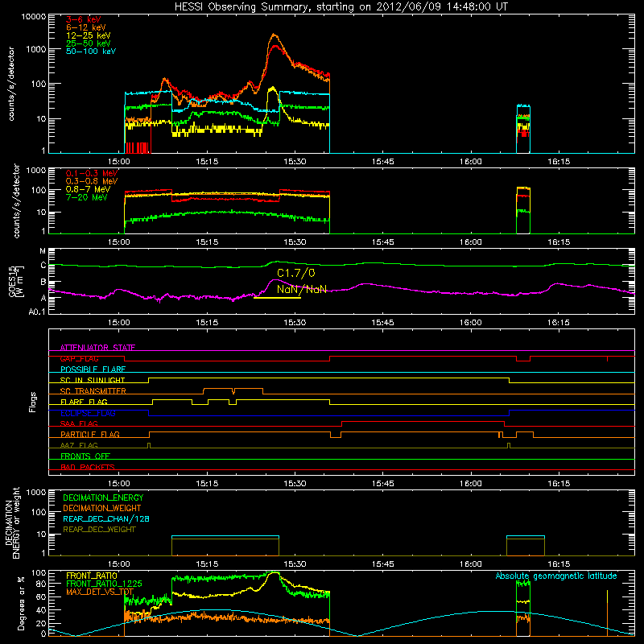
Task: Click the MAX_DET_VS_TOT legend label
Action: [x=100, y=592]
